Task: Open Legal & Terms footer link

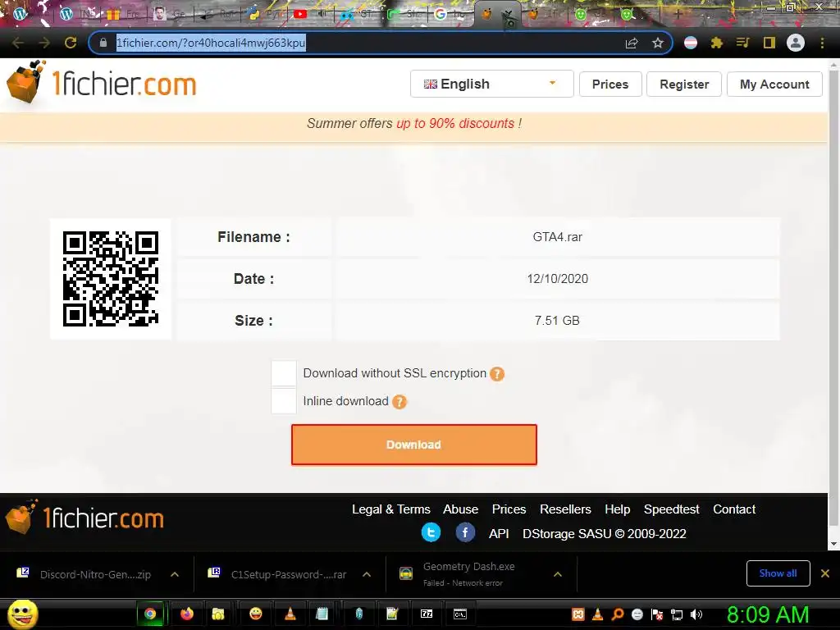Action: (x=391, y=509)
